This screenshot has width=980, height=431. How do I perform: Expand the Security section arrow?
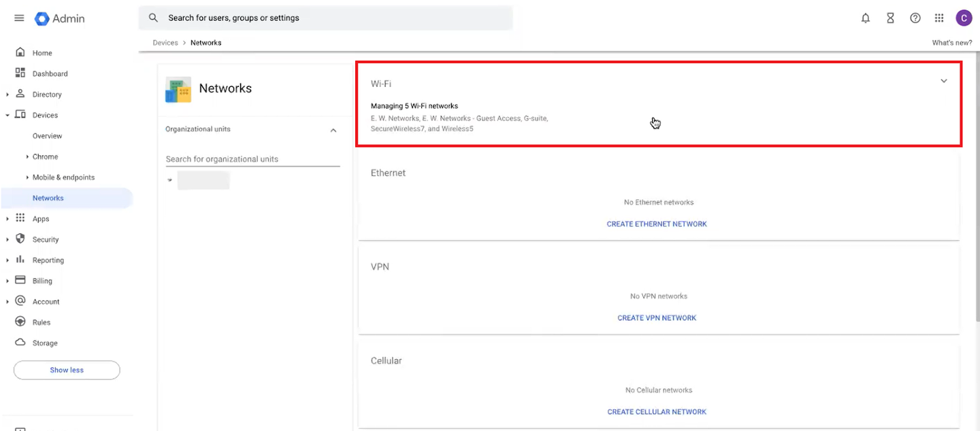tap(7, 239)
